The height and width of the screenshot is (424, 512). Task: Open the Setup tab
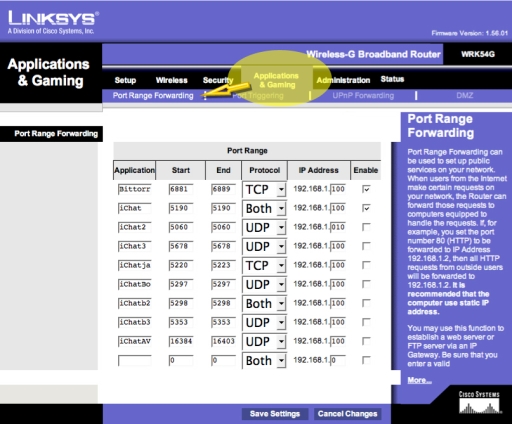tap(125, 80)
